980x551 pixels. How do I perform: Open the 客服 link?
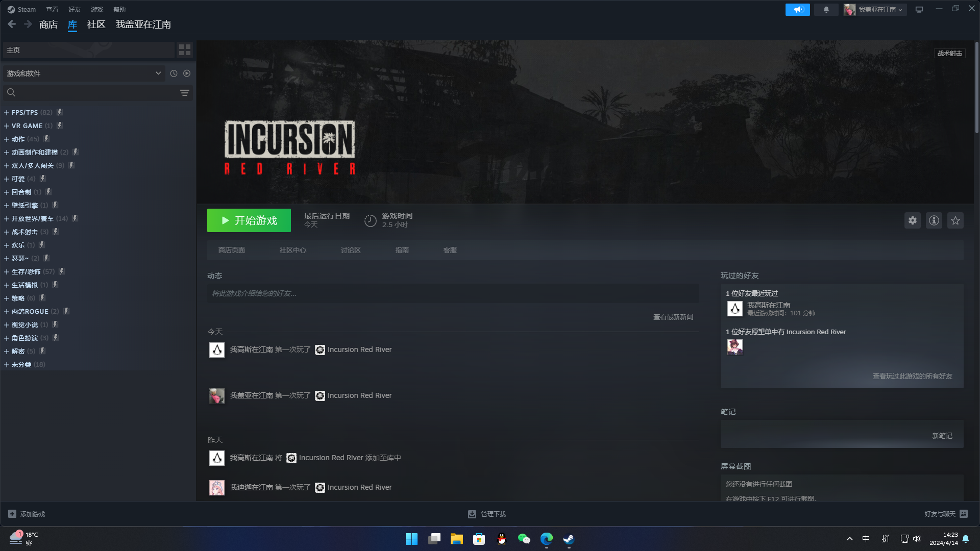450,250
